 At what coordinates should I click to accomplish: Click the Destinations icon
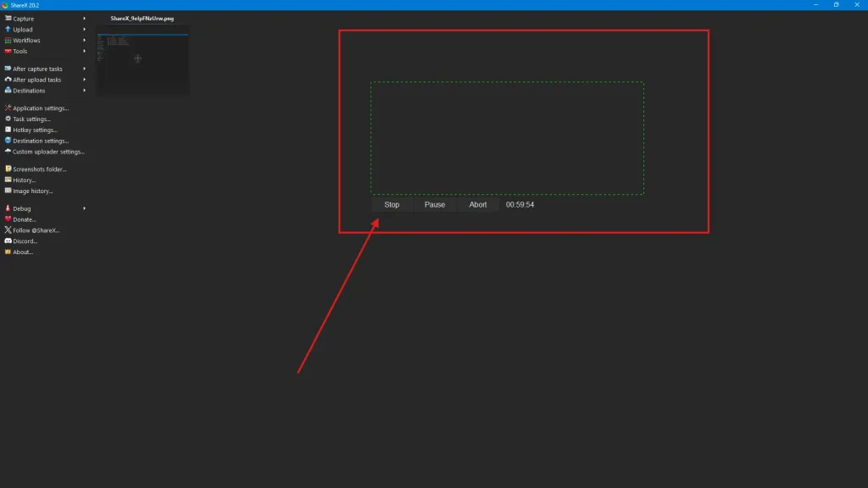8,90
